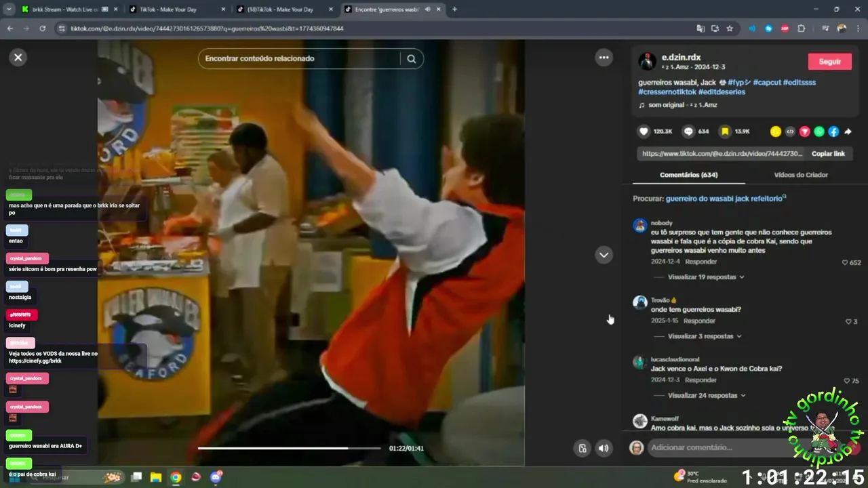Toggle auto-scroll icon beside the volume button
The image size is (868, 488).
pos(582,448)
